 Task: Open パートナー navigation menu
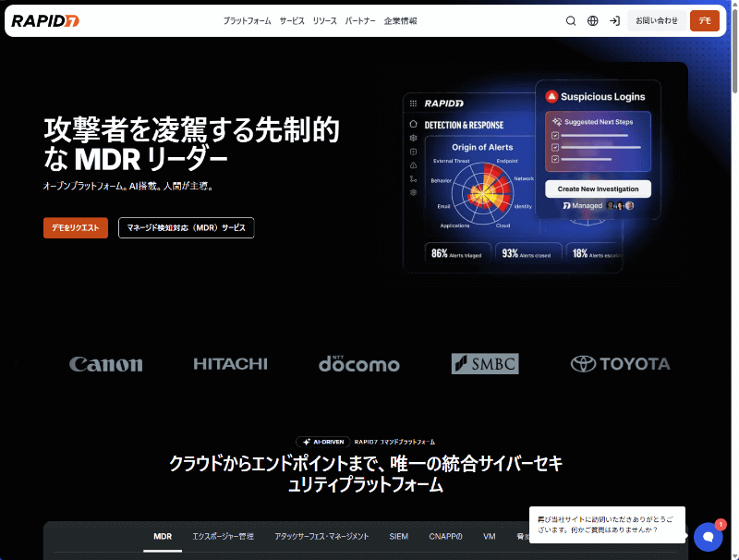[360, 20]
